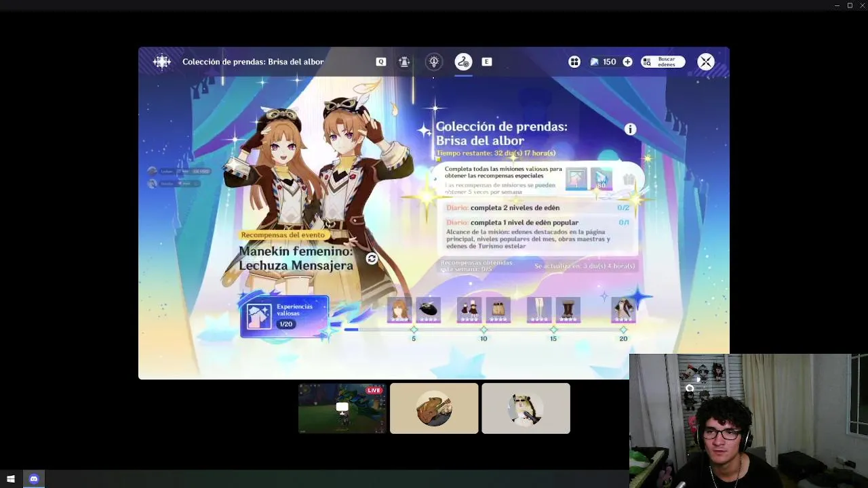Click the second party member entry at left
The height and width of the screenshot is (488, 868).
[x=174, y=184]
